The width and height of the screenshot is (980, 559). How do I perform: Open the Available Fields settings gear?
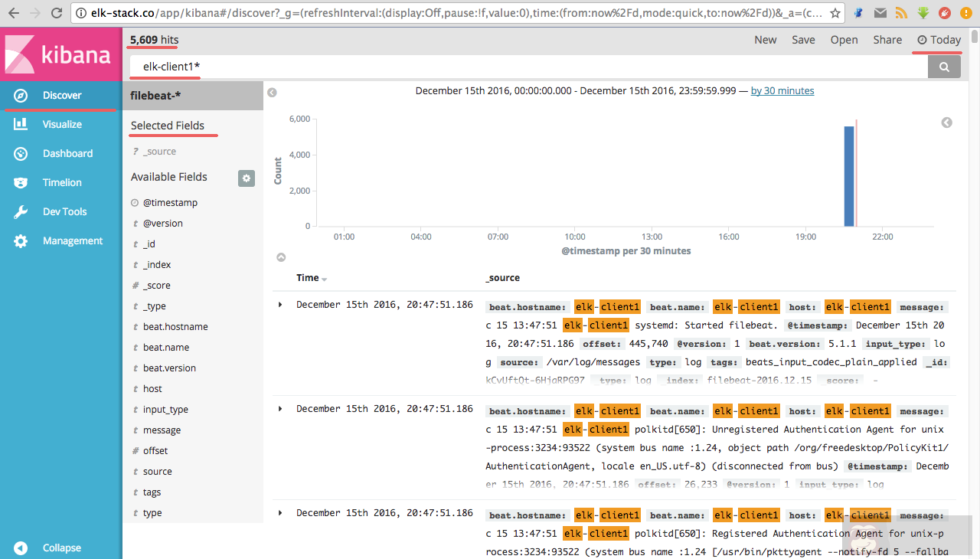pyautogui.click(x=246, y=178)
